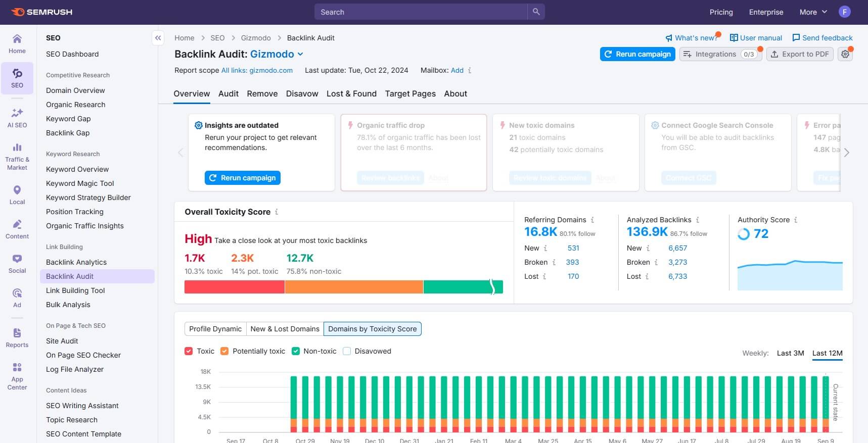The width and height of the screenshot is (868, 443).
Task: Select New & Lost Domains view
Action: tap(285, 329)
